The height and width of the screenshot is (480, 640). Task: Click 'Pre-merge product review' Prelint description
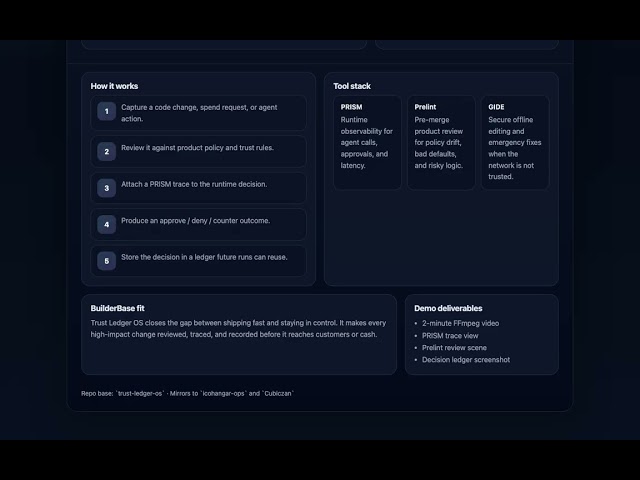439,142
